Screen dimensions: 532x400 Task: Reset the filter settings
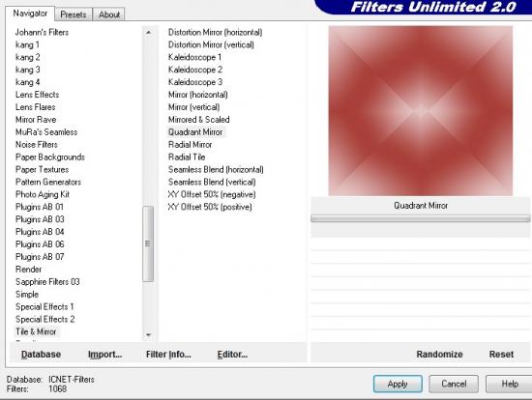pos(501,355)
